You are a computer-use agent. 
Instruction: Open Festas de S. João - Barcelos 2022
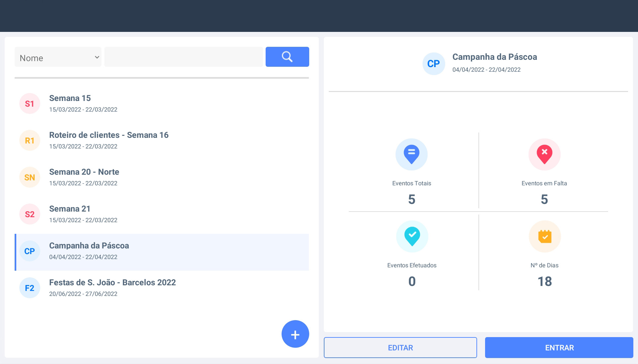pyautogui.click(x=112, y=283)
